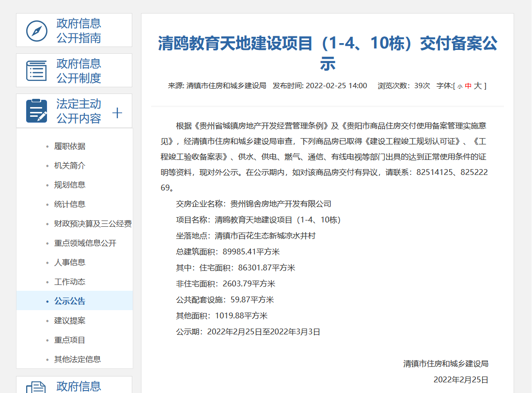Click the compass icon for 政府信息公开指南

(36, 31)
